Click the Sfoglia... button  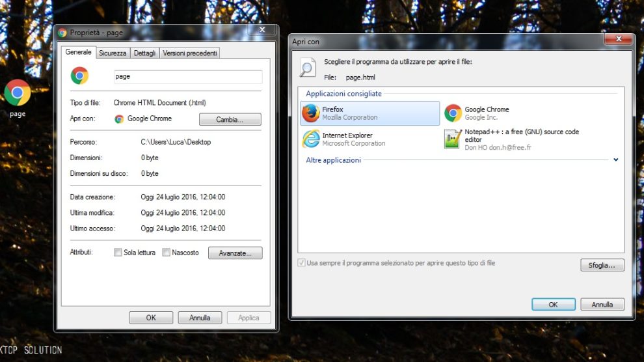pyautogui.click(x=602, y=265)
